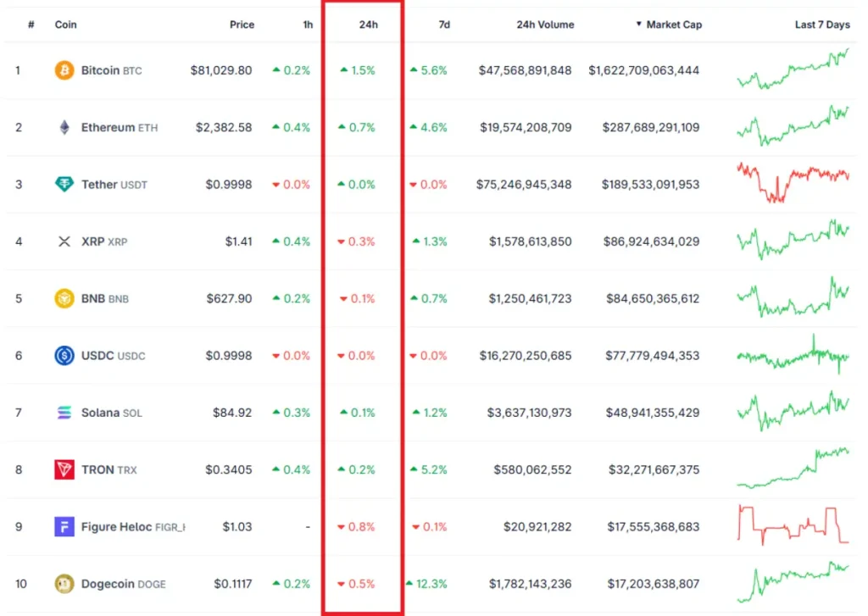Open the BNB coin page link
868x616 pixels.
pos(104,298)
